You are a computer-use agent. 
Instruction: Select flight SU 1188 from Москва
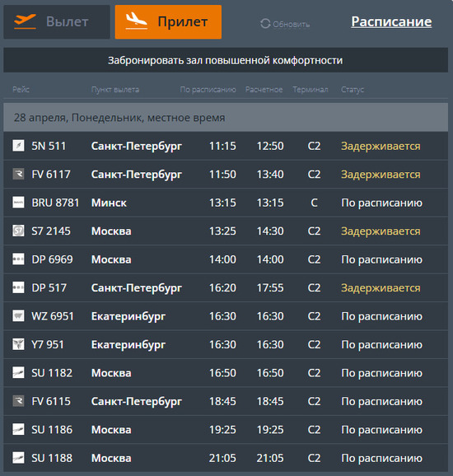click(x=226, y=458)
